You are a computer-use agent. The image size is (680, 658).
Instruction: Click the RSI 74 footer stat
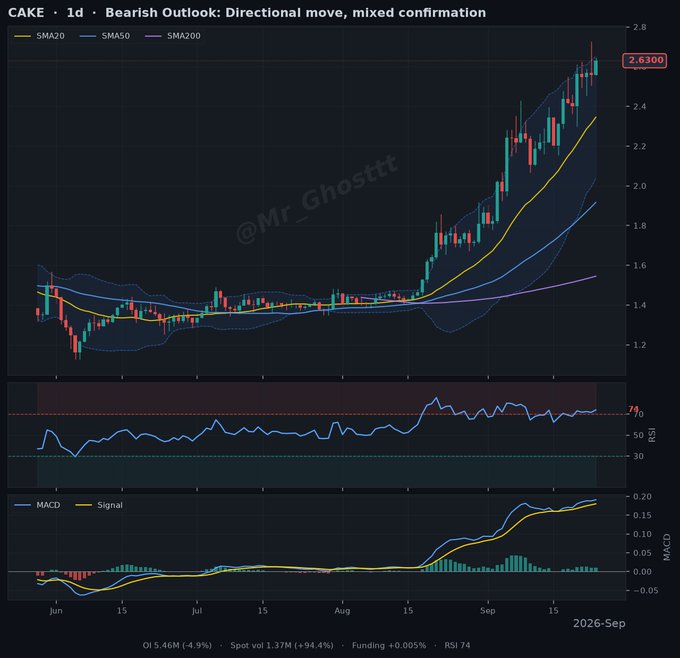(457, 645)
